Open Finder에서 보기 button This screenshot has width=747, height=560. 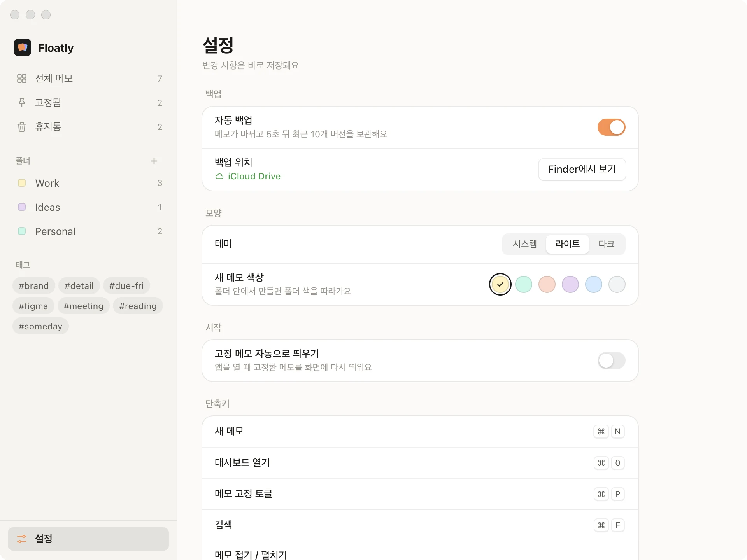point(582,169)
